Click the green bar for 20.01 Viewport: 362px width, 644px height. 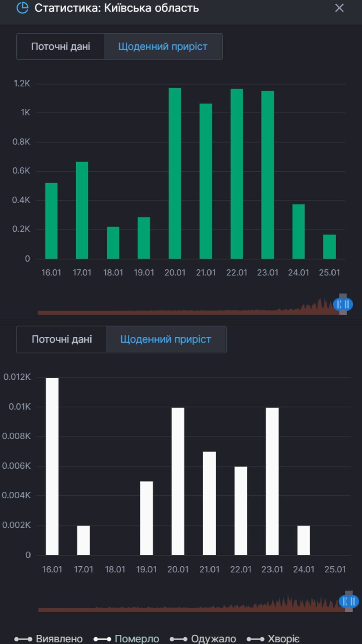[x=175, y=173]
